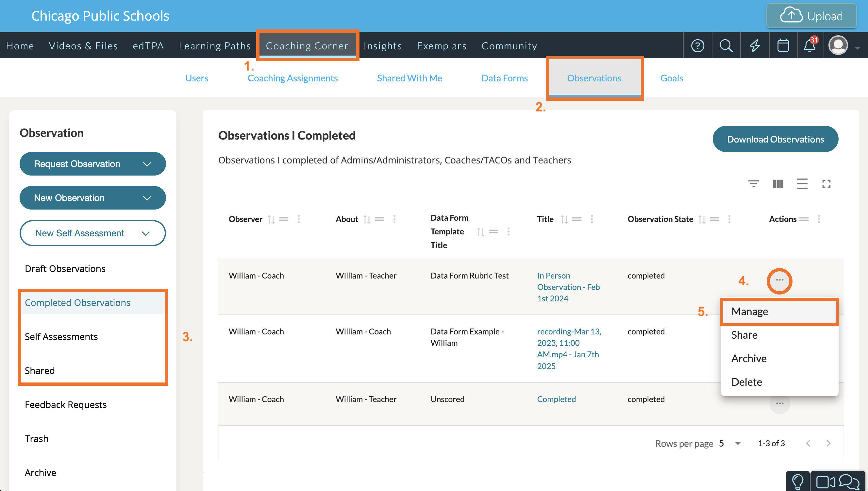Toggle sort on Observation State column
This screenshot has height=491, width=868.
pos(702,220)
